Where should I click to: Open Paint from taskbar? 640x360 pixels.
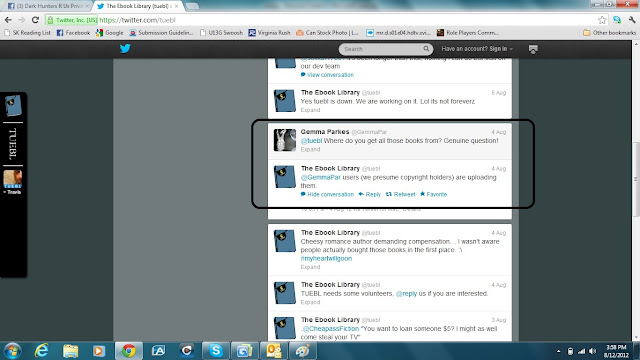click(302, 351)
